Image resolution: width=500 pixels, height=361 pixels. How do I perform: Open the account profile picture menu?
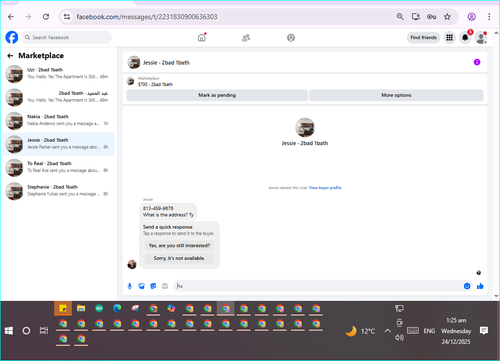pyautogui.click(x=481, y=38)
